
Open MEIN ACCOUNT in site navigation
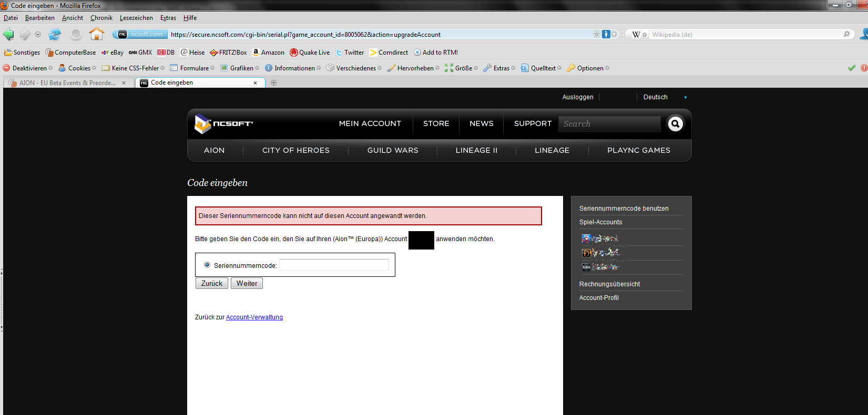[370, 123]
